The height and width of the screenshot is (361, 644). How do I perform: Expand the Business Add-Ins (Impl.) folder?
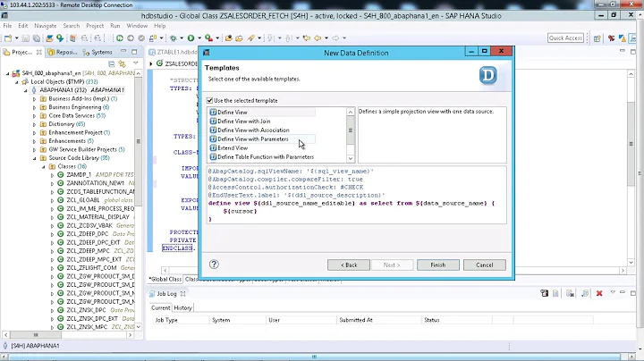coord(35,99)
